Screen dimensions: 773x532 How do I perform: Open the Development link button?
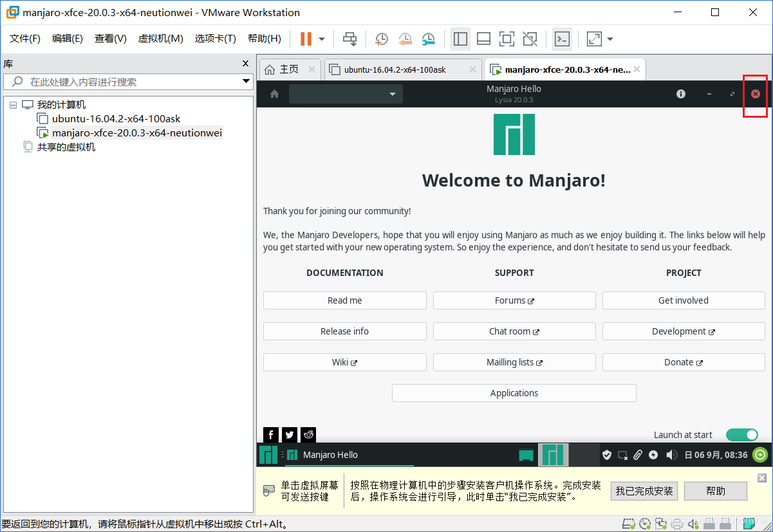[x=684, y=331]
